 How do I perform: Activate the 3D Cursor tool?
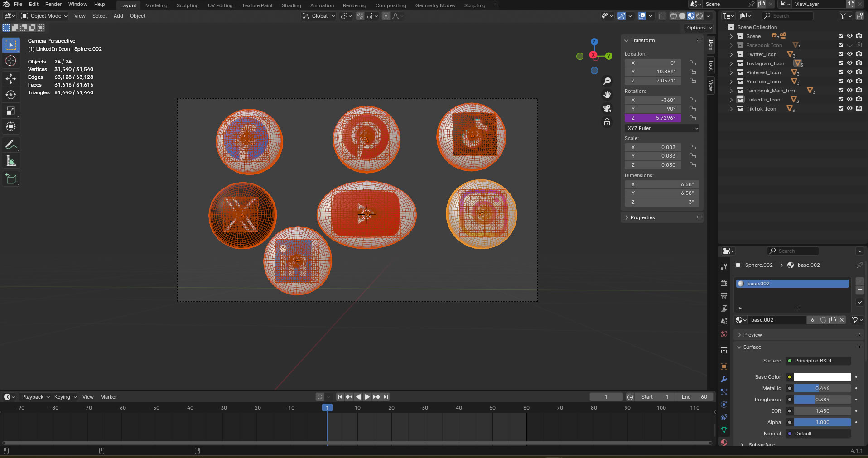click(11, 61)
